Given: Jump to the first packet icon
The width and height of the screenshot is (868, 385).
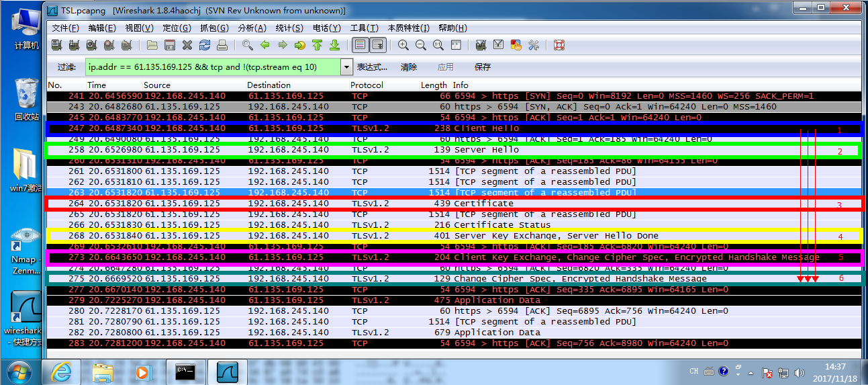Looking at the screenshot, I should tap(317, 45).
